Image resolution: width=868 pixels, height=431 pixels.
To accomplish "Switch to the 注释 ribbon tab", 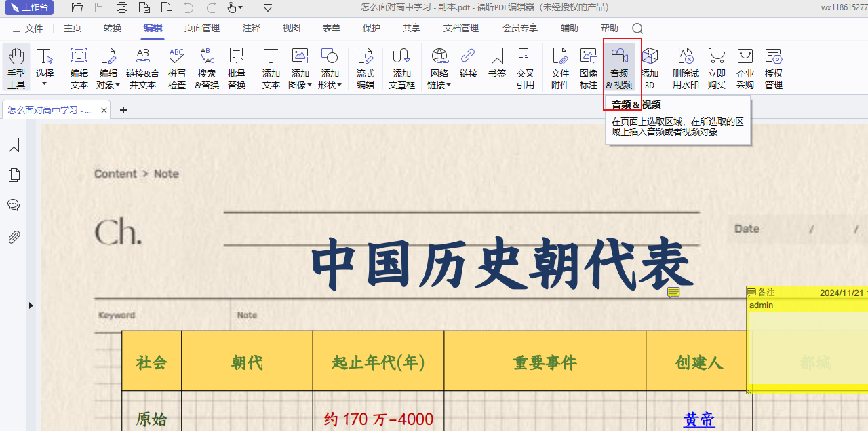I will coord(252,28).
